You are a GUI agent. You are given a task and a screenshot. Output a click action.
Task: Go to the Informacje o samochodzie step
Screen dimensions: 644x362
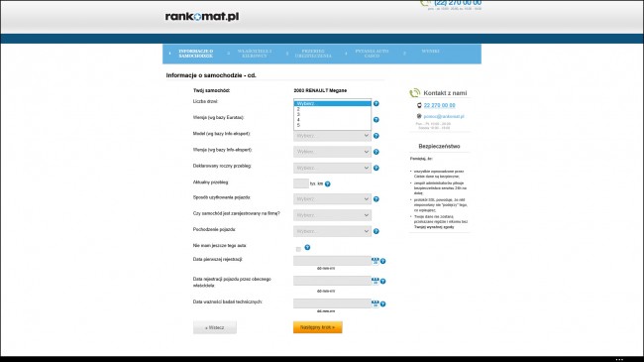tap(195, 54)
